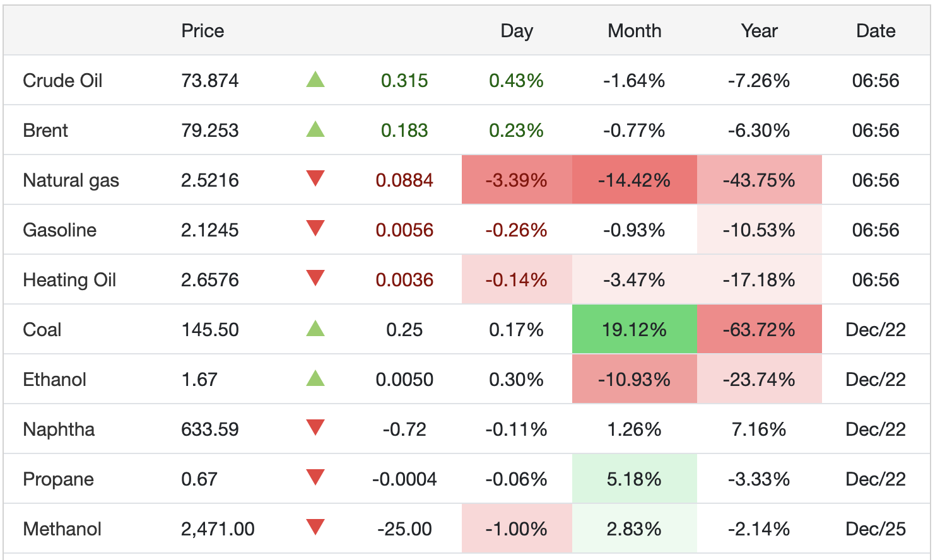Click the 5.18% Propane month cell
The image size is (940, 560).
(x=635, y=479)
